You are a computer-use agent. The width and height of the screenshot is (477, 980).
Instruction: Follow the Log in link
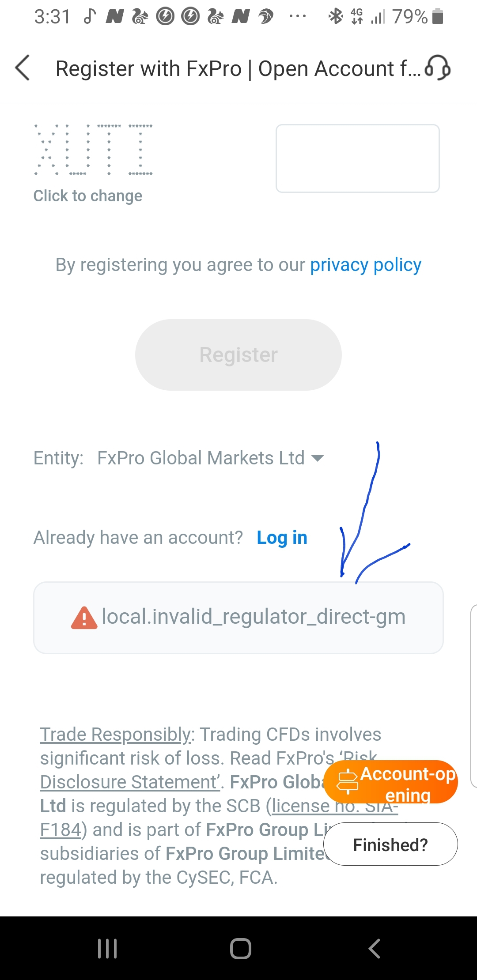point(282,538)
